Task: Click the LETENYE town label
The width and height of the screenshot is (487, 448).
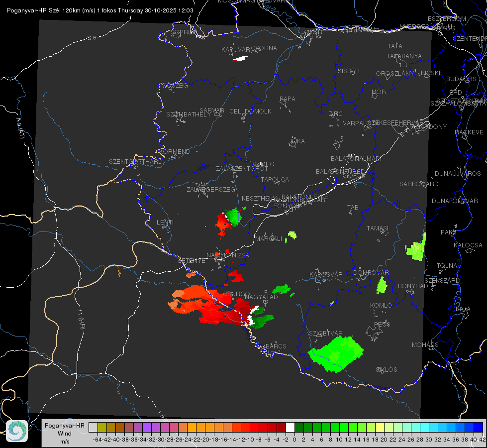Action: pyautogui.click(x=192, y=261)
